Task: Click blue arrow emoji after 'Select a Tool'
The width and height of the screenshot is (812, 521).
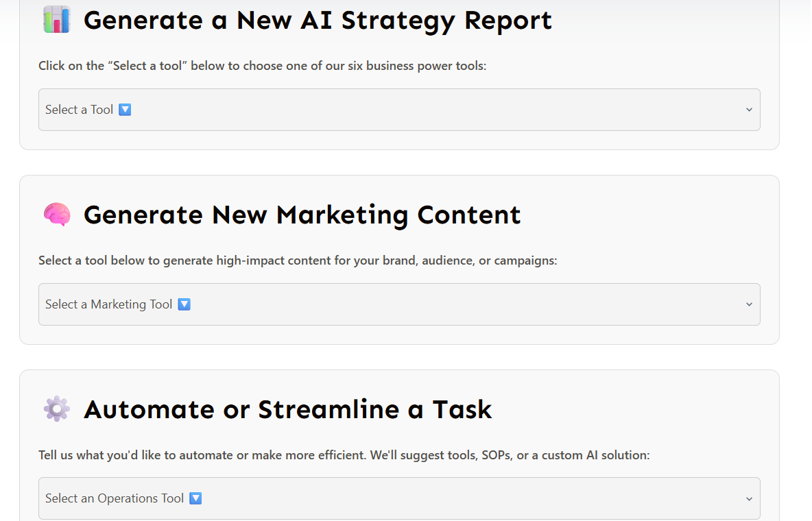Action: [125, 110]
